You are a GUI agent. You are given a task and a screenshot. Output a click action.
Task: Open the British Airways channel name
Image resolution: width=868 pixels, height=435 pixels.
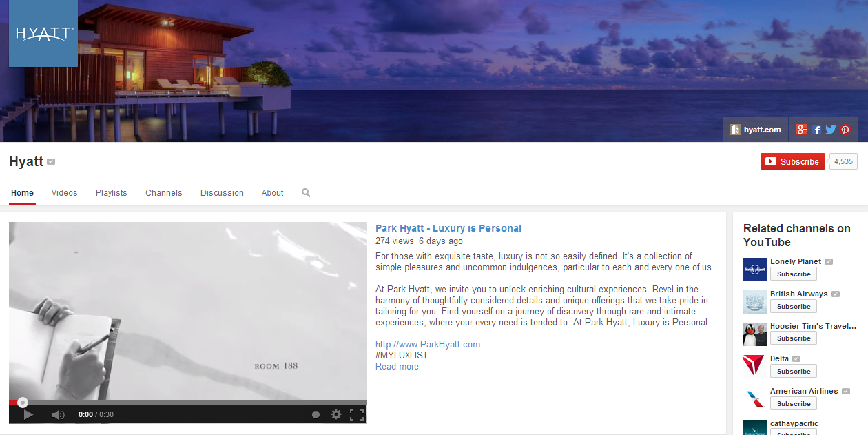pos(799,294)
